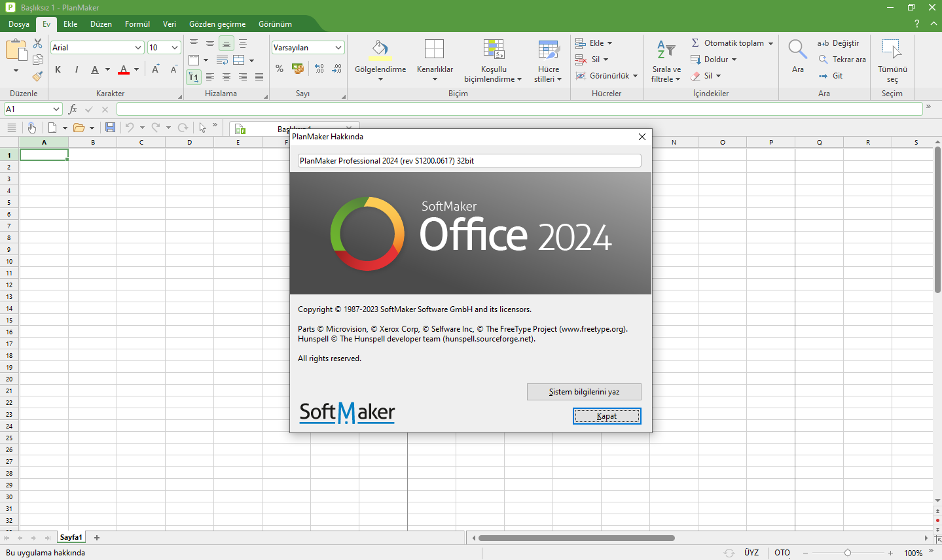The height and width of the screenshot is (560, 942).
Task: Click the Undo arrow icon
Action: tap(130, 128)
